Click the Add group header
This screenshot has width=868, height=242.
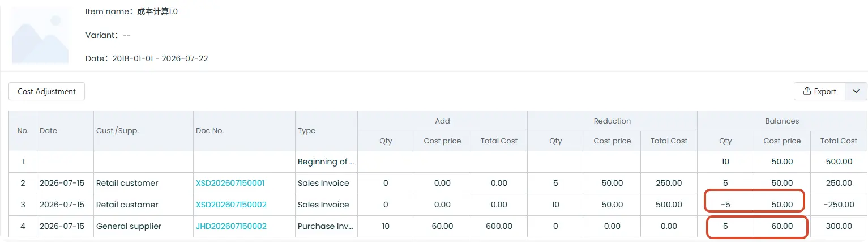(x=442, y=121)
